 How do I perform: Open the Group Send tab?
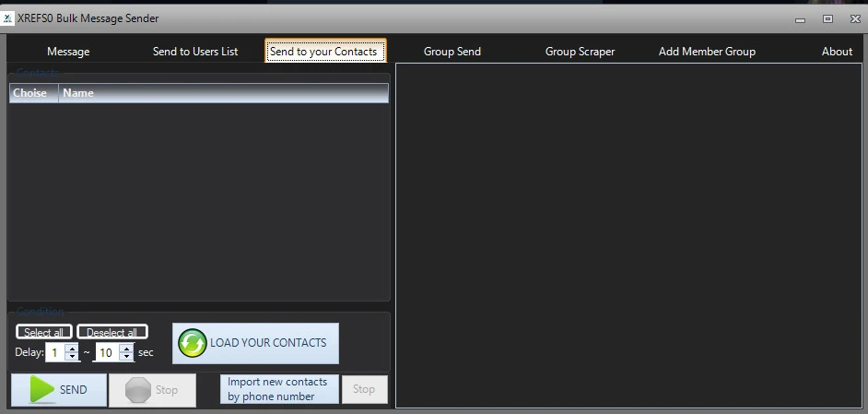[452, 52]
